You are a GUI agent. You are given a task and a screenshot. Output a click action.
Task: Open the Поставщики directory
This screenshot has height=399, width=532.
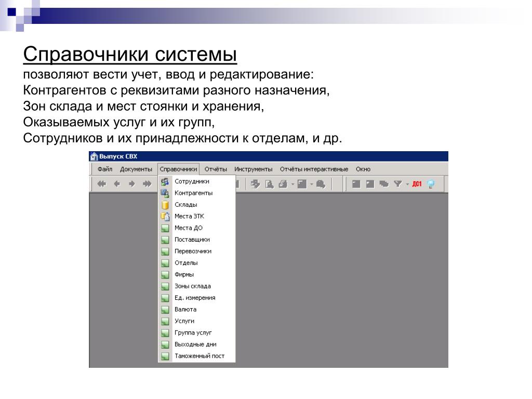click(197, 240)
